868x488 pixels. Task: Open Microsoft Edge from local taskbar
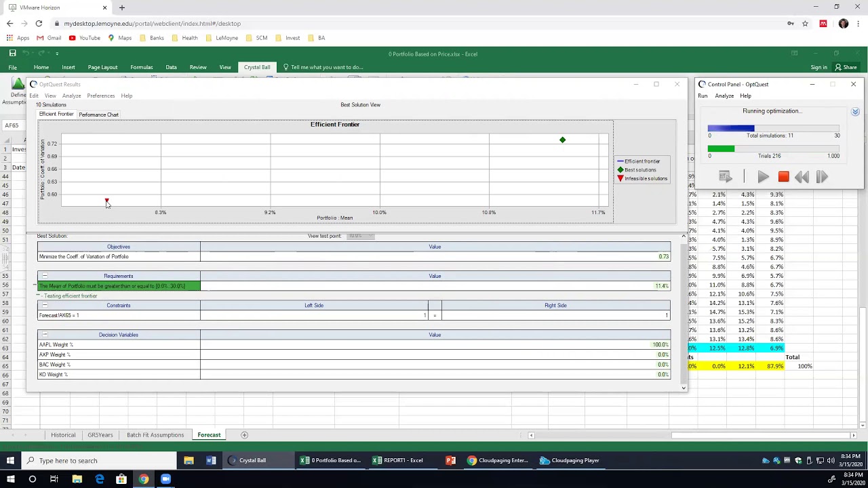click(100, 479)
